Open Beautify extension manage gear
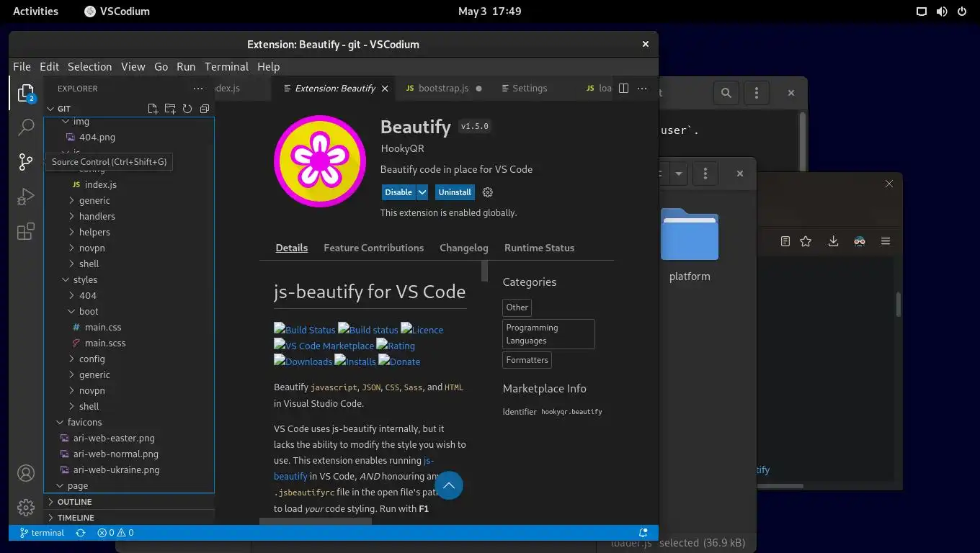Viewport: 980px width, 553px height. [x=488, y=192]
